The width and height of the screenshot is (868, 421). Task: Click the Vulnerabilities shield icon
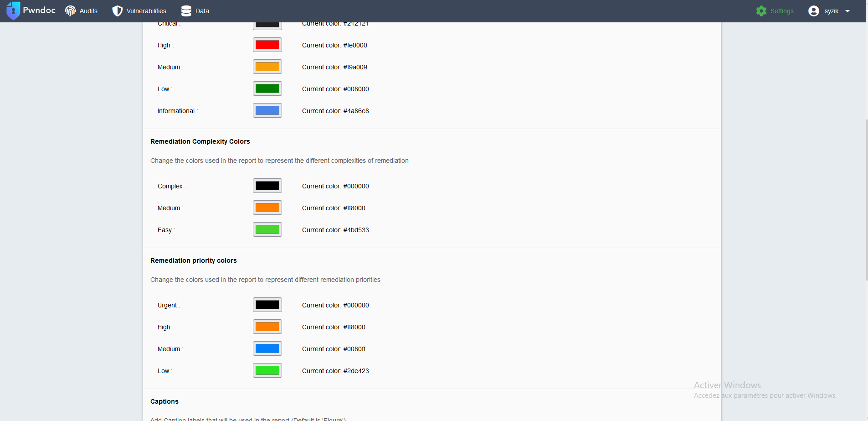pyautogui.click(x=118, y=11)
